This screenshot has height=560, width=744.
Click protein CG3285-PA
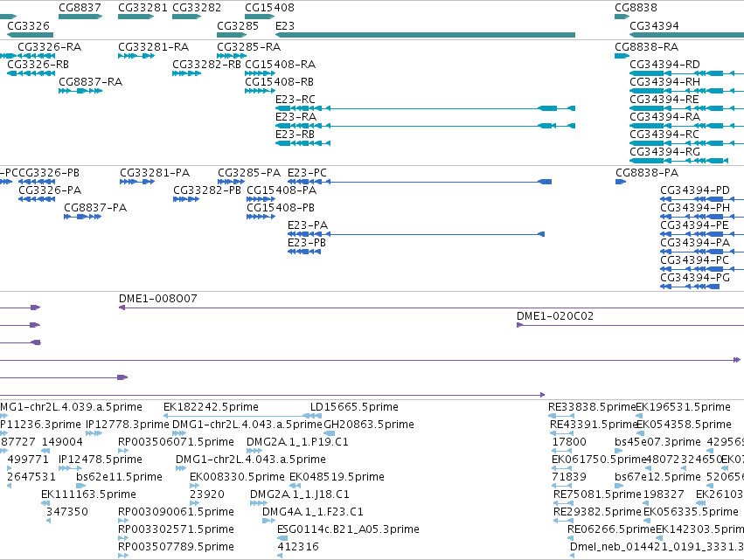coord(249,173)
